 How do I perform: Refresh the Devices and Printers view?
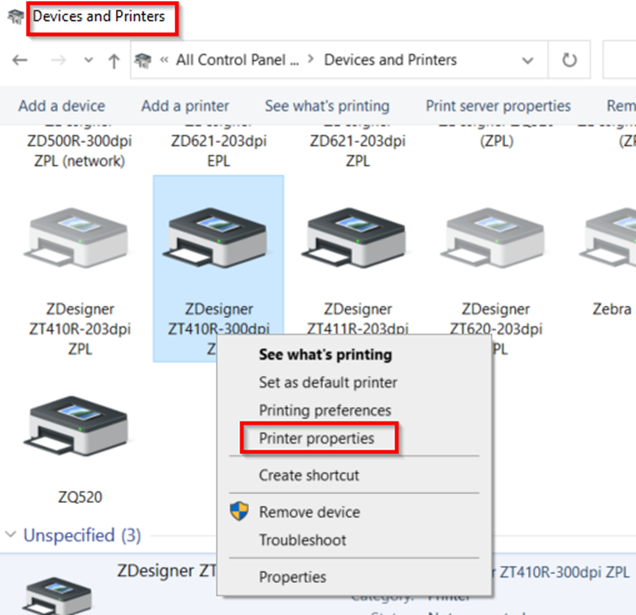(x=569, y=60)
